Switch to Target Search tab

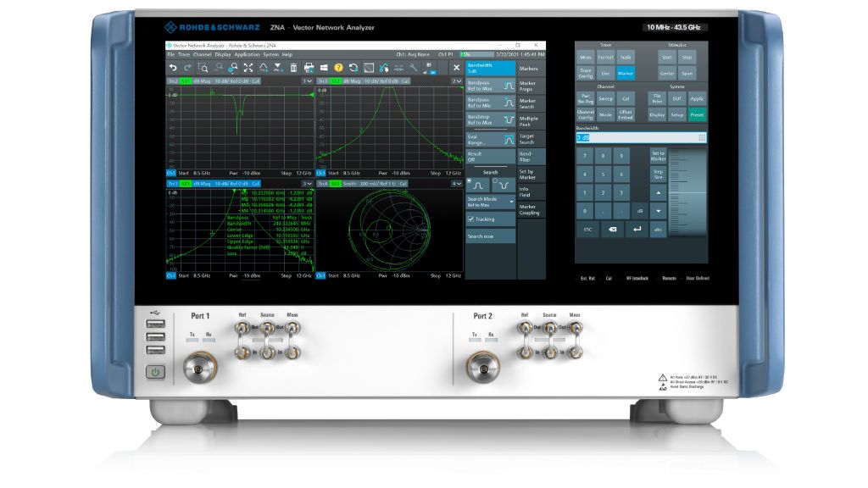[531, 139]
